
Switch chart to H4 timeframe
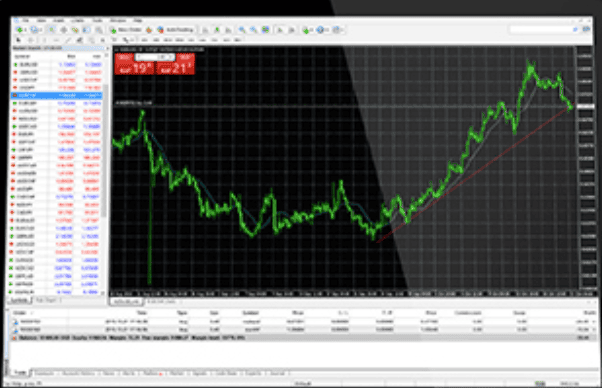[x=203, y=40]
